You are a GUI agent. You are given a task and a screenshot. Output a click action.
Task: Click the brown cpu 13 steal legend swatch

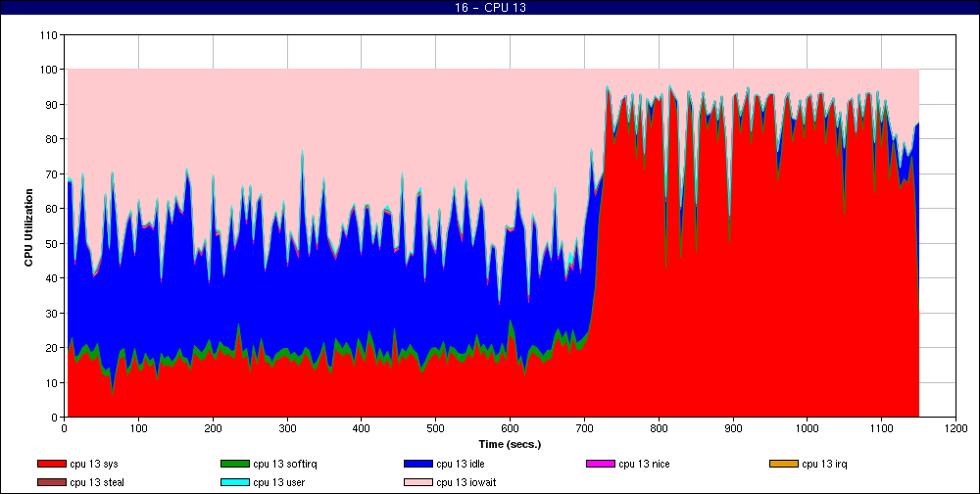pos(51,483)
